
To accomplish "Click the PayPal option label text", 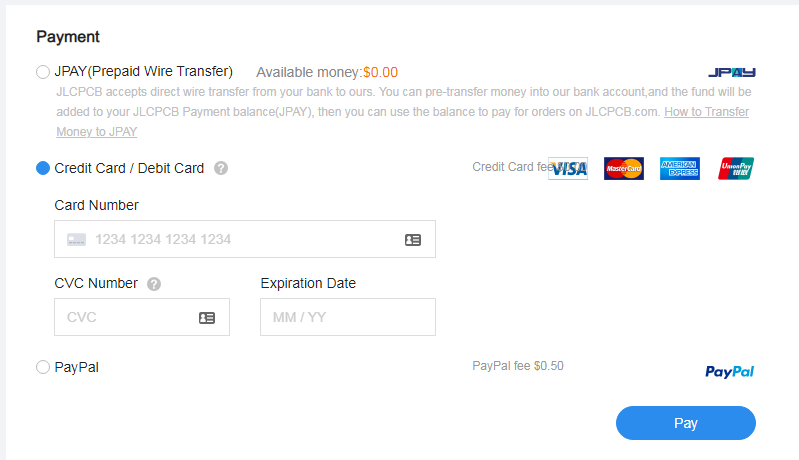I will (76, 367).
